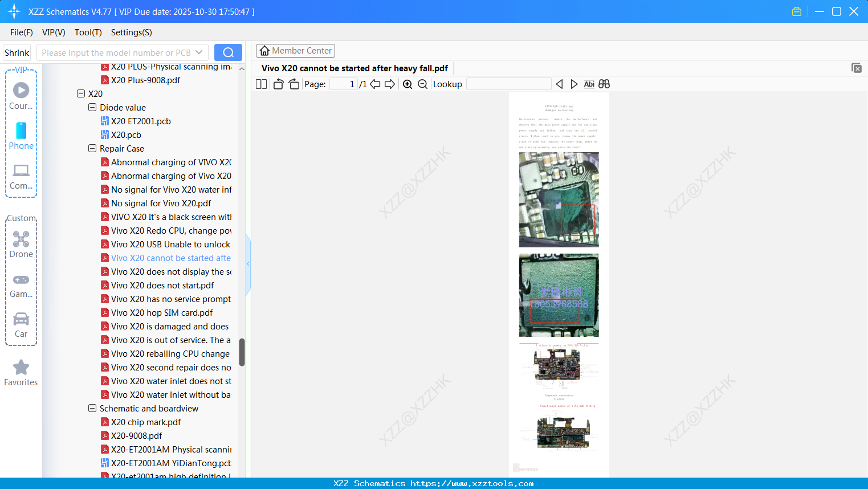This screenshot has width=868, height=489.
Task: Open the VIP(V) menu
Action: (54, 32)
